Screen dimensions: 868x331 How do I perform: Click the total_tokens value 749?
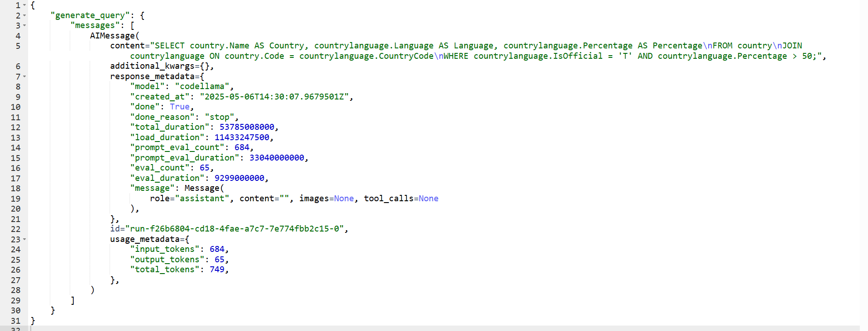point(217,270)
